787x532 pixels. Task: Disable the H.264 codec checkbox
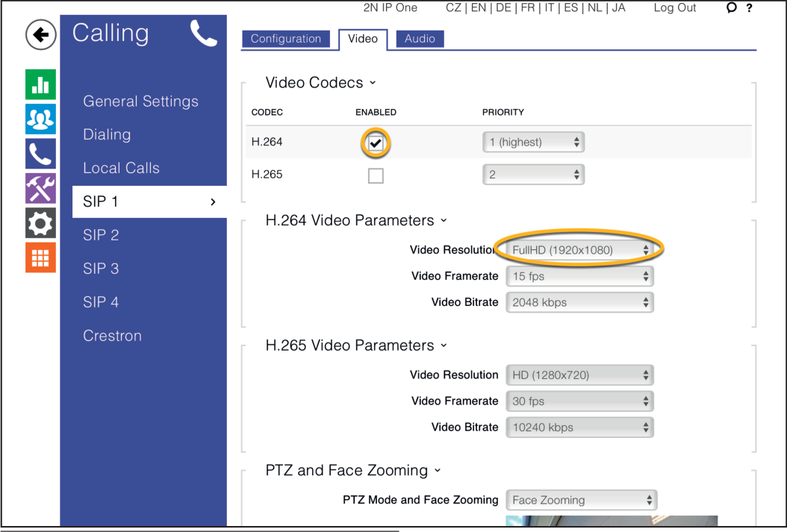click(376, 143)
